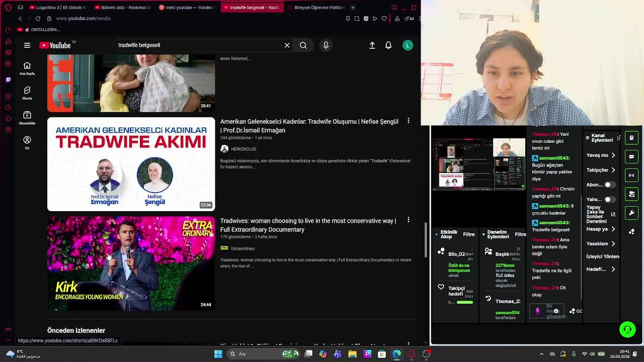Go to Ana Sayfa in sidebar
The image size is (644, 362).
coord(27,69)
